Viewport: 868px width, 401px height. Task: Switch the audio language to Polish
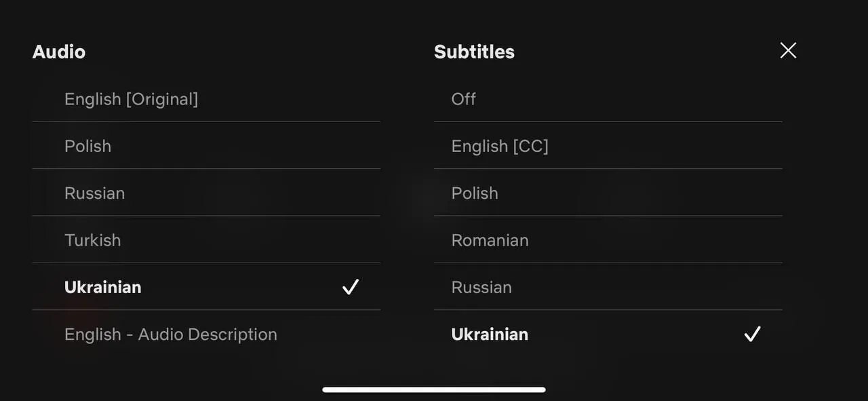(87, 145)
